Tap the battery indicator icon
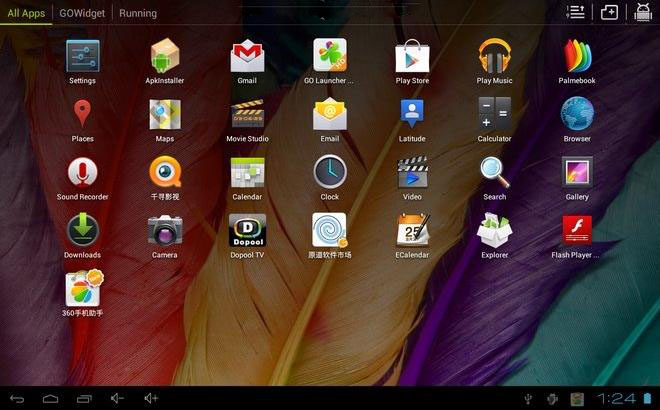 pyautogui.click(x=647, y=398)
